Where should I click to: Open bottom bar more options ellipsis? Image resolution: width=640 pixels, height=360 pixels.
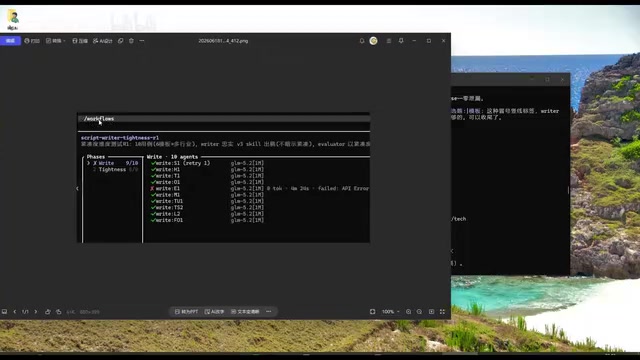click(x=269, y=311)
